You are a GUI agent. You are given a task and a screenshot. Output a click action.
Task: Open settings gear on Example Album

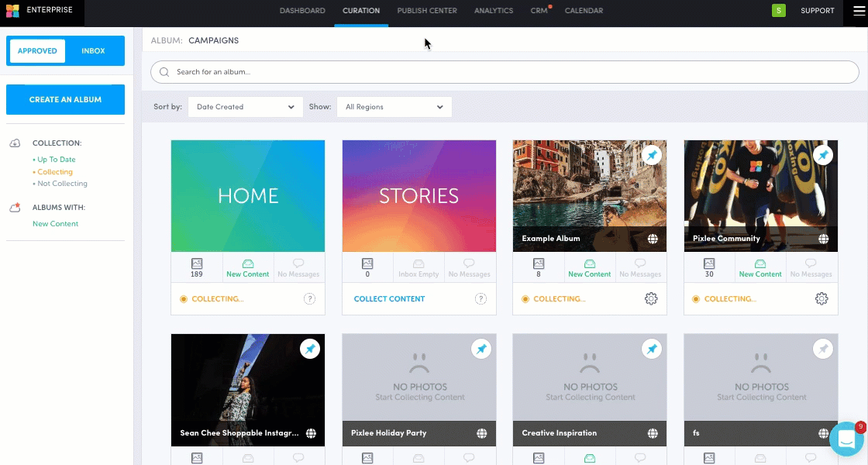pyautogui.click(x=651, y=299)
